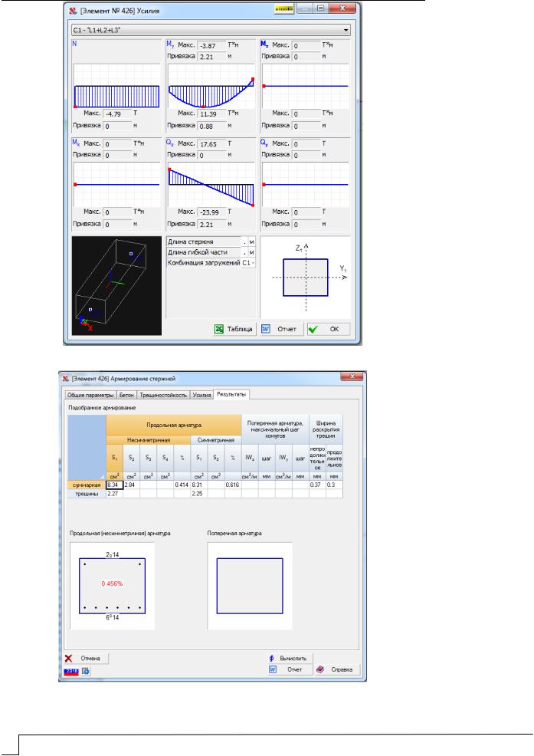Click the Длина гибкой части row

click(x=211, y=252)
